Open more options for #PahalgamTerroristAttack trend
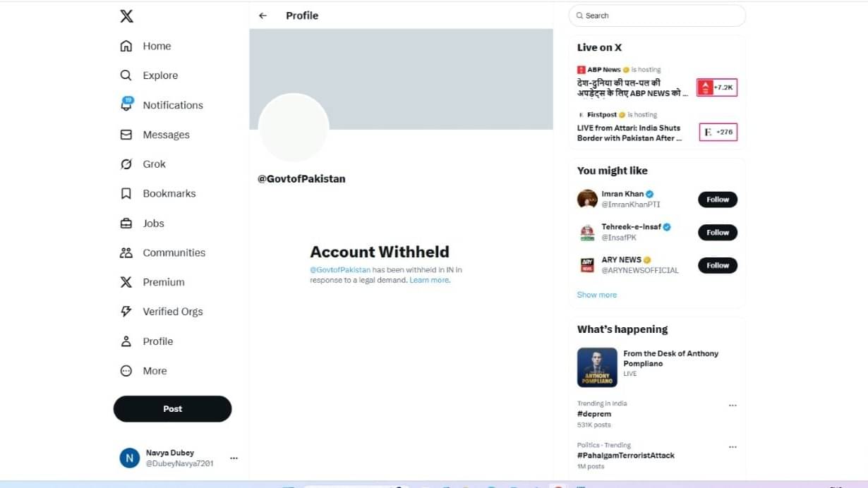Image resolution: width=868 pixels, height=488 pixels. click(732, 446)
